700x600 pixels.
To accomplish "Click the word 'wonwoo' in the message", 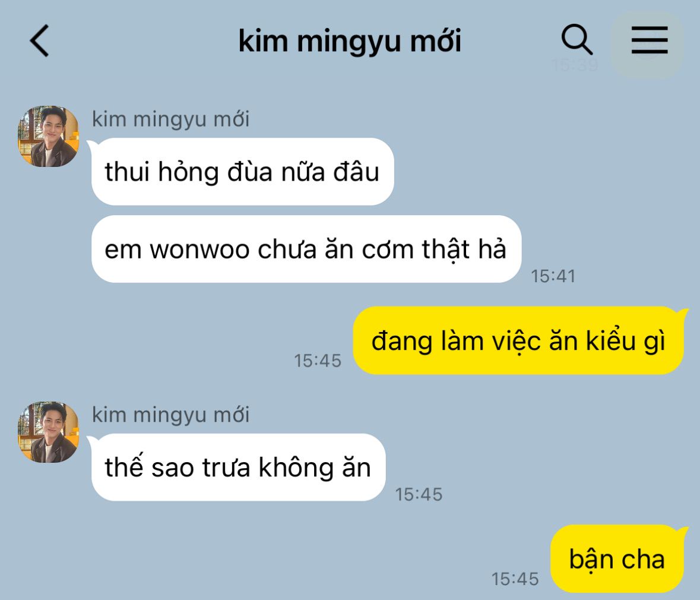I will pyautogui.click(x=199, y=250).
